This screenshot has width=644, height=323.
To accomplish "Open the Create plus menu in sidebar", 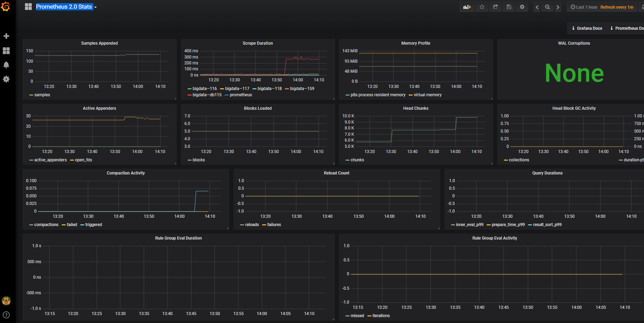I will pos(6,36).
